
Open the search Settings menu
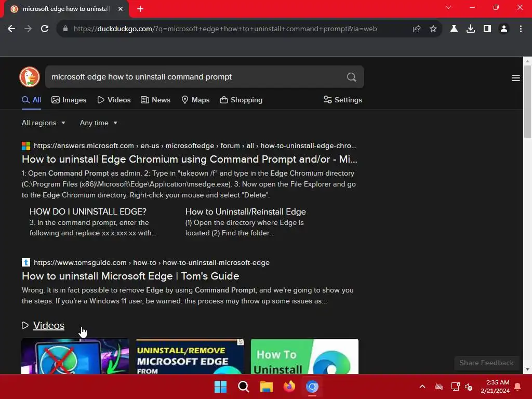343,100
